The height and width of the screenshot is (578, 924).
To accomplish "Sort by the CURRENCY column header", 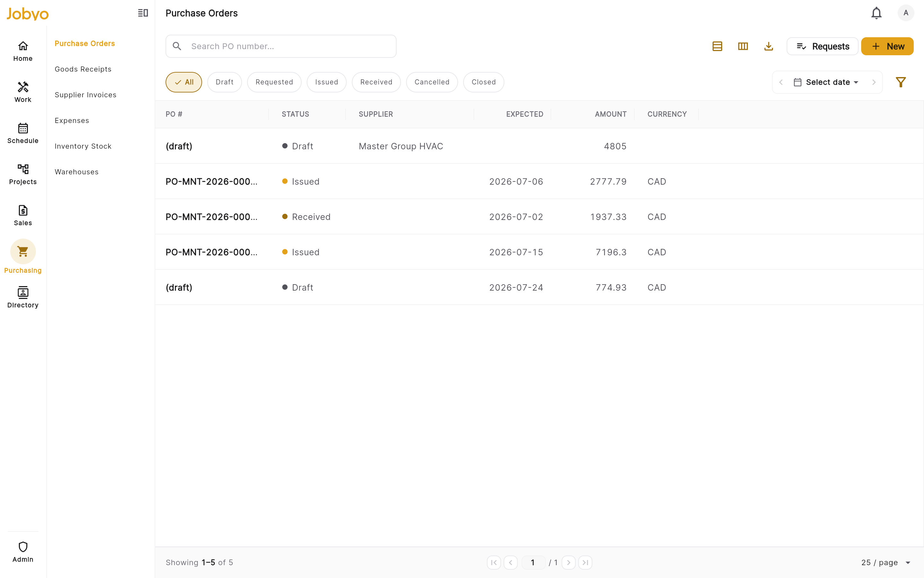I will pos(667,114).
